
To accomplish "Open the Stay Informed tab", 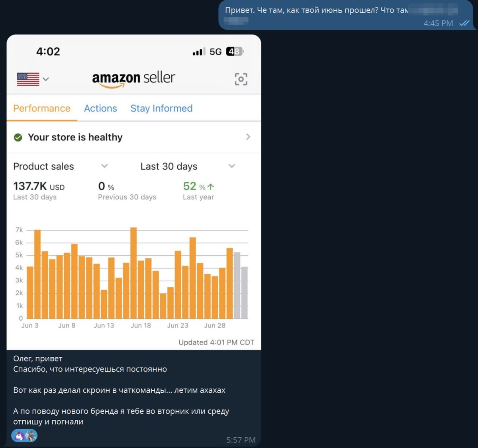I will [161, 108].
